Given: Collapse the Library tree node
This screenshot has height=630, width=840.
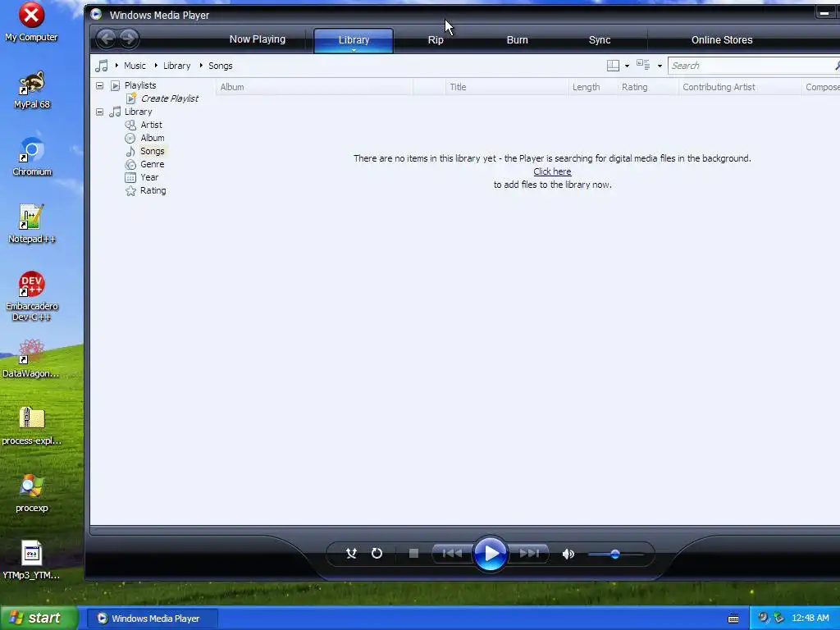Looking at the screenshot, I should (99, 112).
